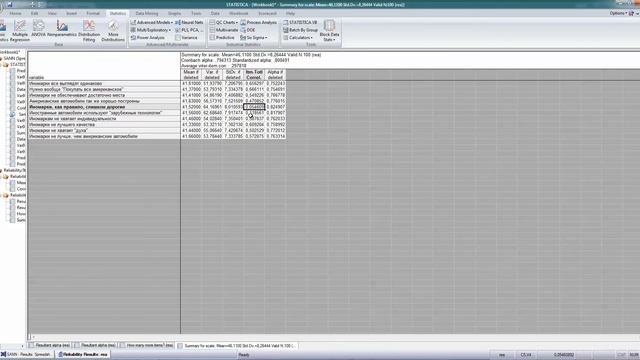Image resolution: width=640 pixels, height=360 pixels.
Task: Select row 'Иномаркам не хватает индивидуальности'
Action: coord(104,119)
